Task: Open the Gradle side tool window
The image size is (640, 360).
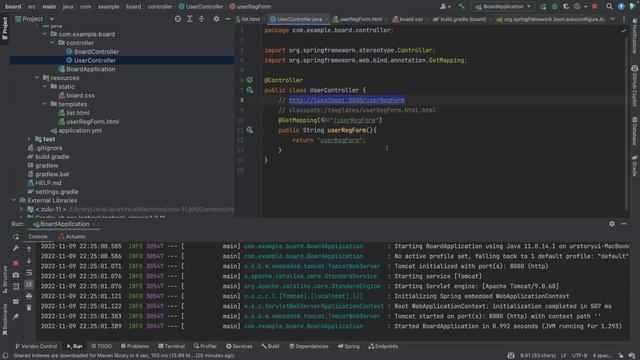Action: (x=635, y=165)
